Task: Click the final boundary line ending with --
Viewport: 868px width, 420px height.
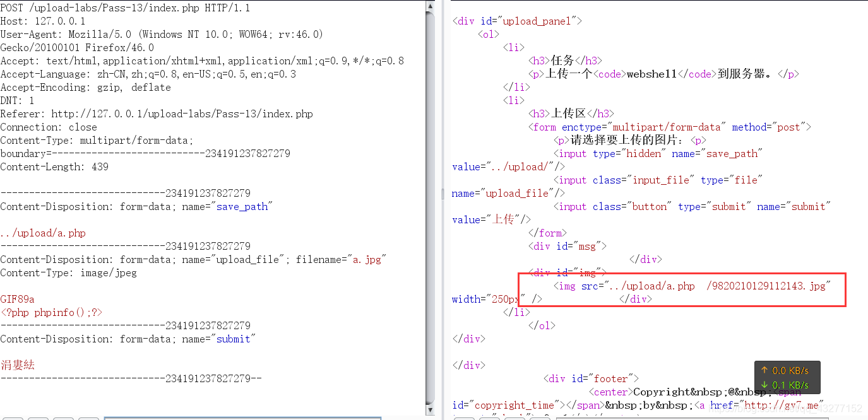Action: [131, 379]
